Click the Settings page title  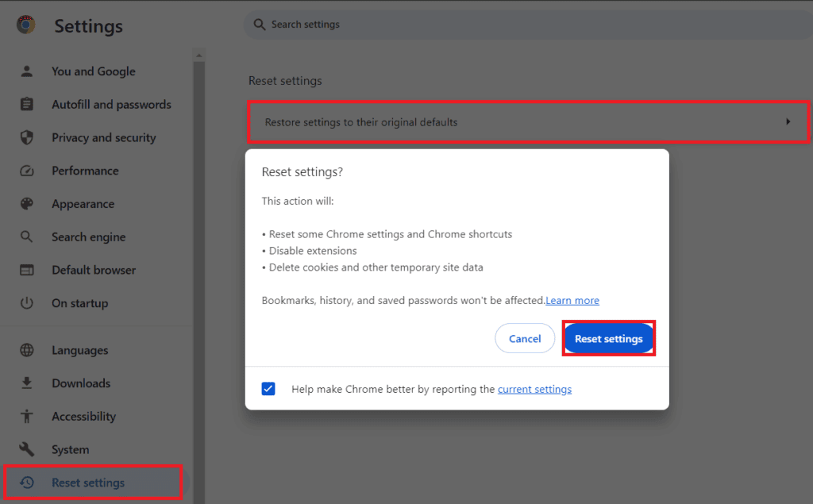coord(89,26)
